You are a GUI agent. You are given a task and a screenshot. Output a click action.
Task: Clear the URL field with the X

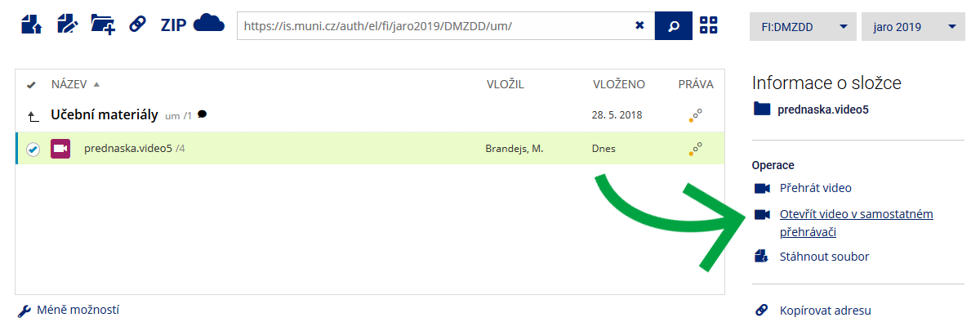tap(639, 25)
